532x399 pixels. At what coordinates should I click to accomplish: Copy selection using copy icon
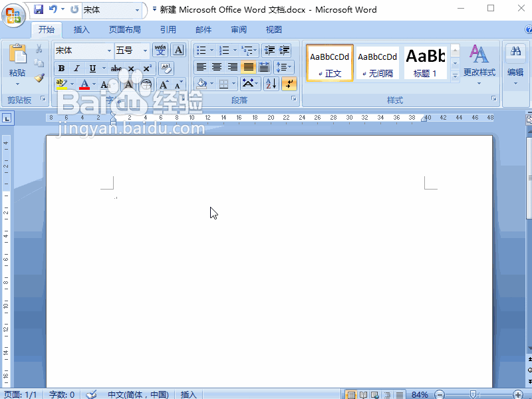pos(39,63)
